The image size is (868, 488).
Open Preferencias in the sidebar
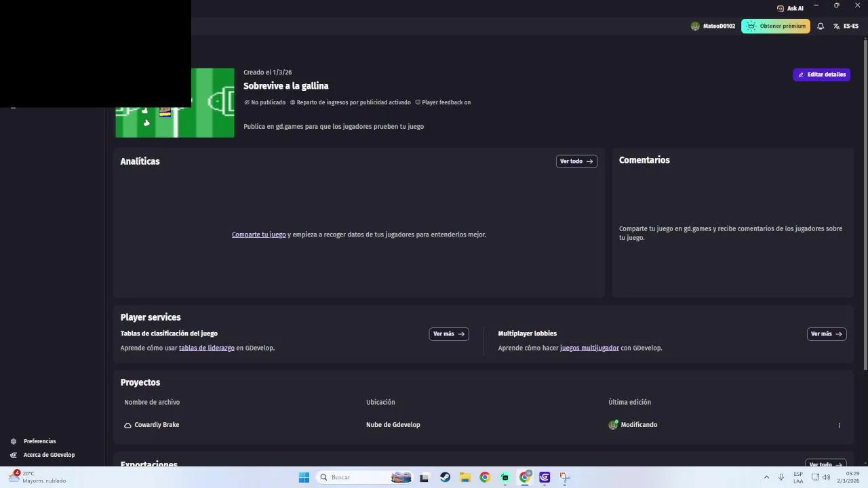coord(40,441)
